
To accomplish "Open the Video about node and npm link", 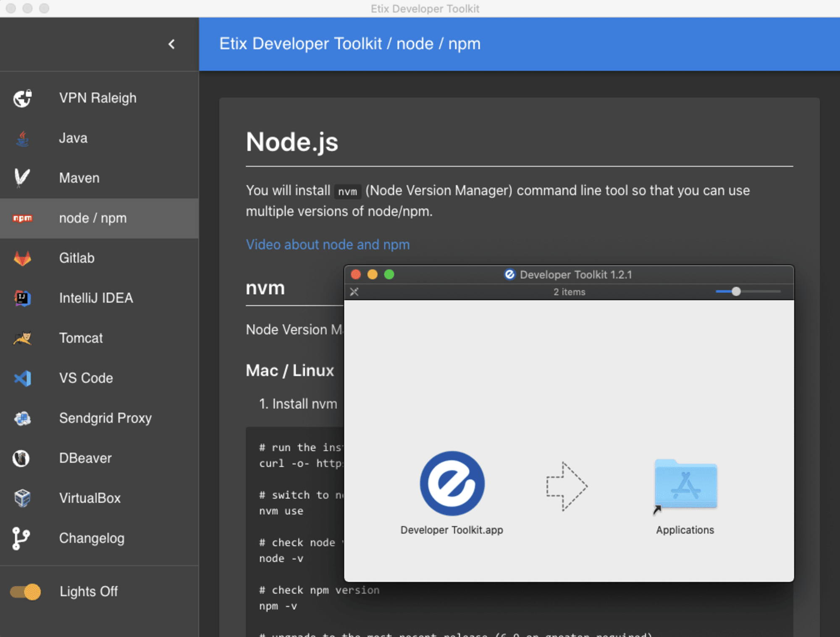I will 328,245.
